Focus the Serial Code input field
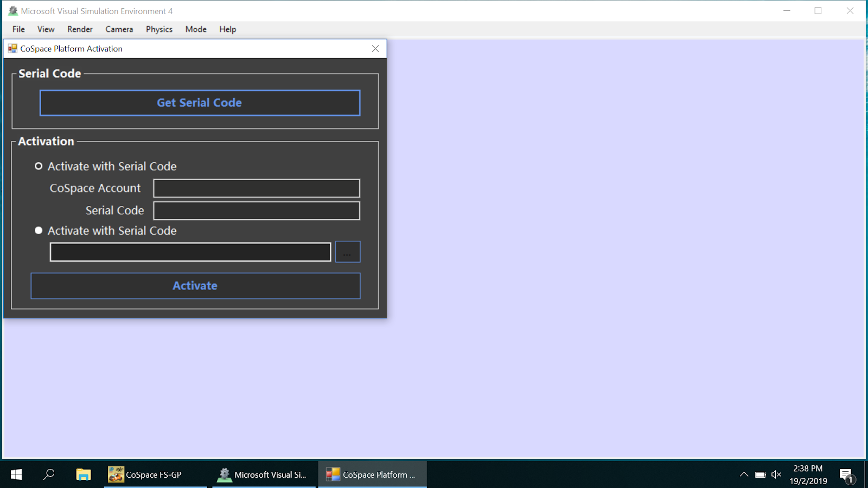The height and width of the screenshot is (488, 868). coord(257,210)
